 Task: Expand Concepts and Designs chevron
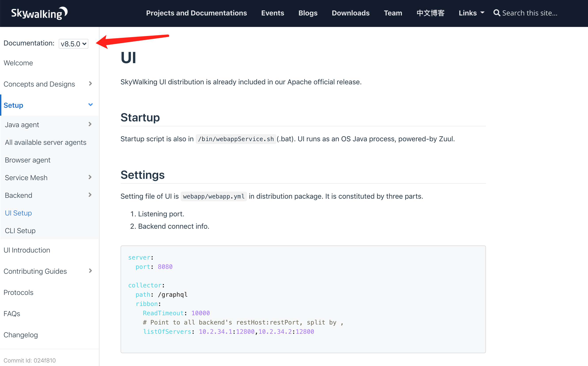[x=90, y=84]
